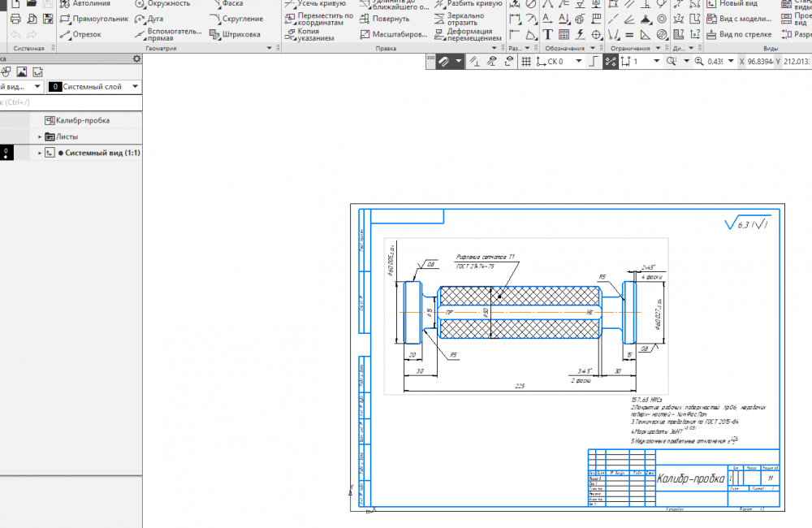Image resolution: width=812 pixels, height=528 pixels.
Task: Open the Системный слой layer dropdown
Action: tap(93, 87)
